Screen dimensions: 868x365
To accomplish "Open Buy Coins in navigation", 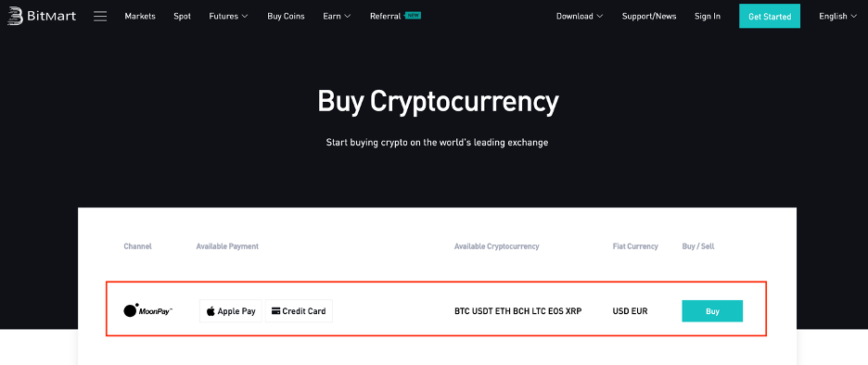I will (x=286, y=16).
